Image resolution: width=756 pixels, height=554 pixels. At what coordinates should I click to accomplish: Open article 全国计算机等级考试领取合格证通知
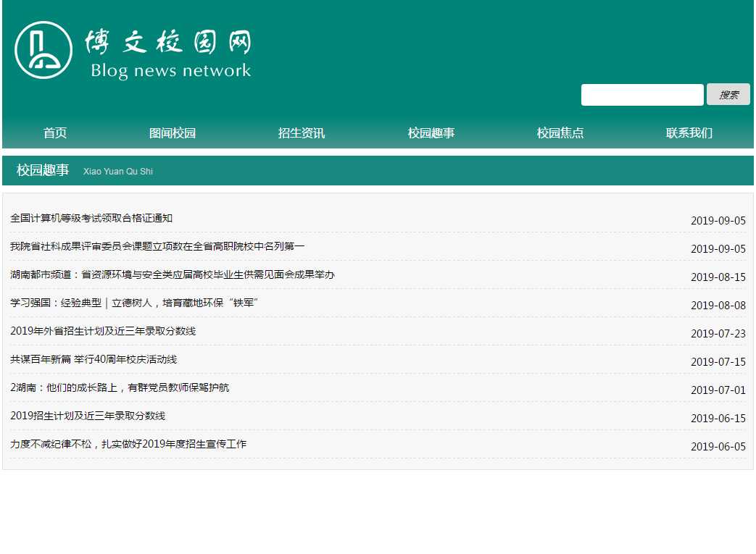pyautogui.click(x=91, y=219)
